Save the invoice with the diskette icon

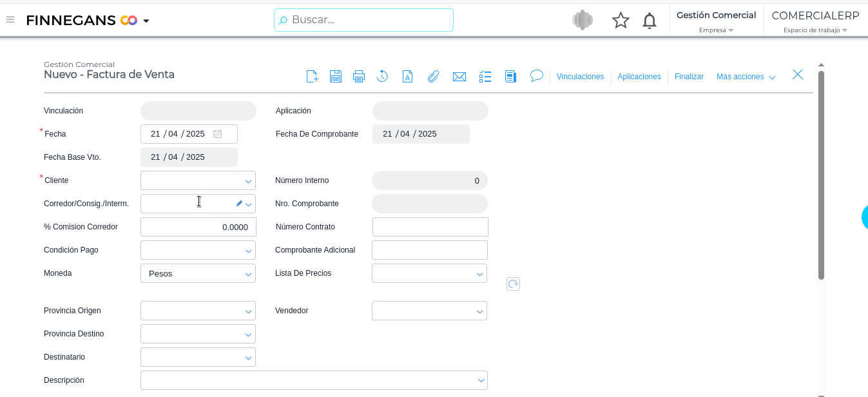pyautogui.click(x=335, y=77)
